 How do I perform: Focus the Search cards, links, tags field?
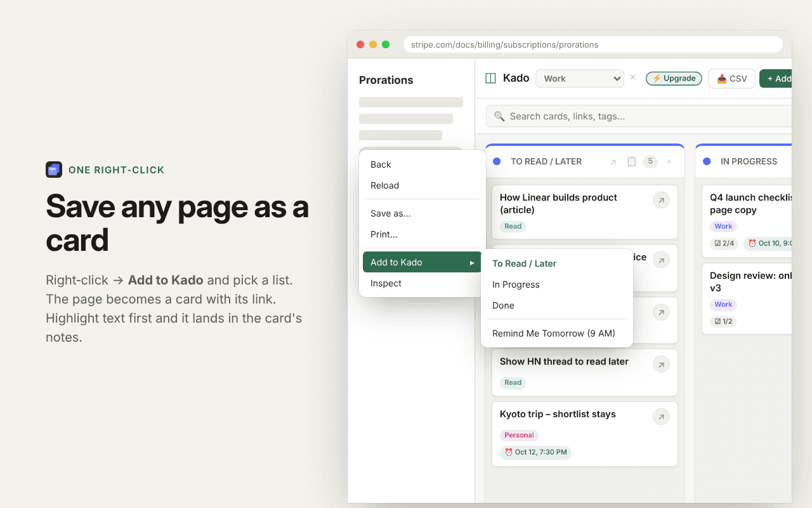[x=639, y=116]
